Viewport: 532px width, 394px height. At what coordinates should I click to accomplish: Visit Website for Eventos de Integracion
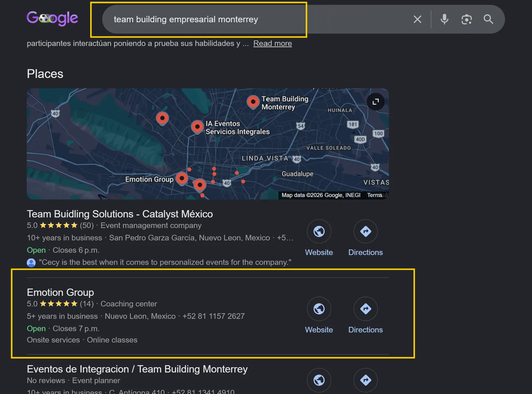[x=319, y=380]
